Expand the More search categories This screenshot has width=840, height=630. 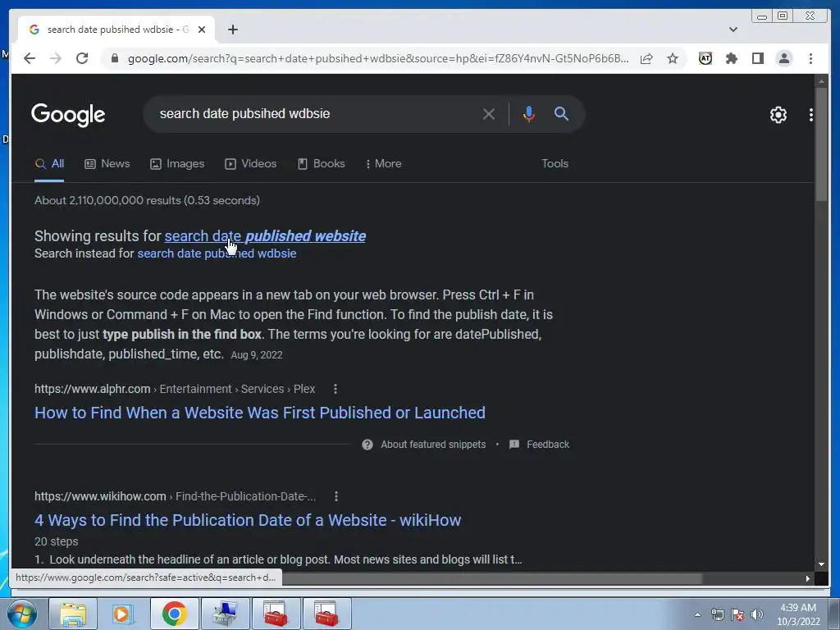pyautogui.click(x=384, y=164)
